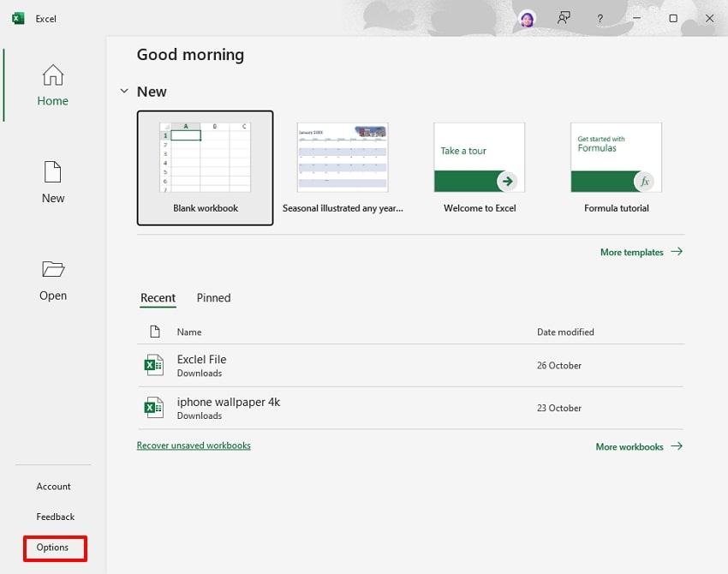Collapse the New templates section
728x574 pixels.
(124, 91)
